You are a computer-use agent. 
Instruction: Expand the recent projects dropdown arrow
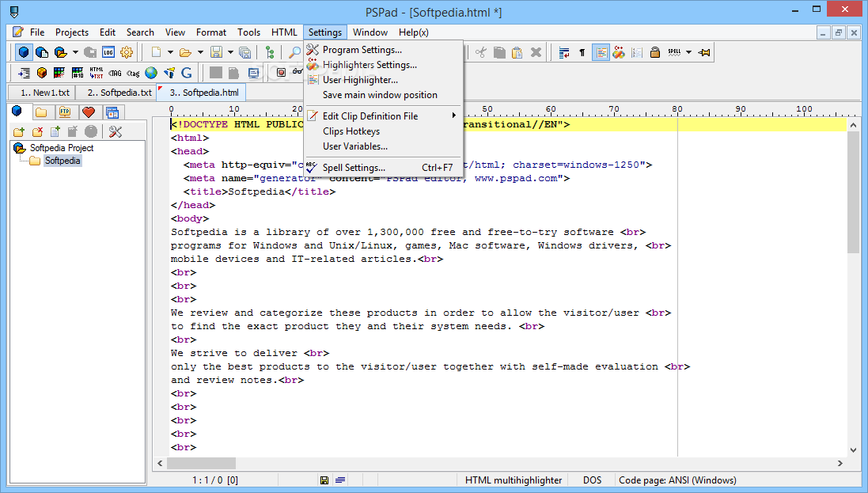[74, 52]
